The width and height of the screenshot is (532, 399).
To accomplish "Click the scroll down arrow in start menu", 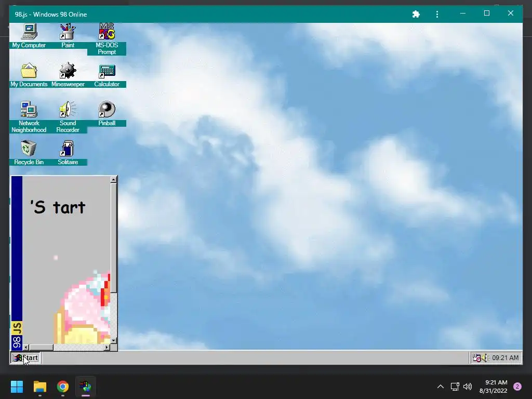I will click(114, 340).
